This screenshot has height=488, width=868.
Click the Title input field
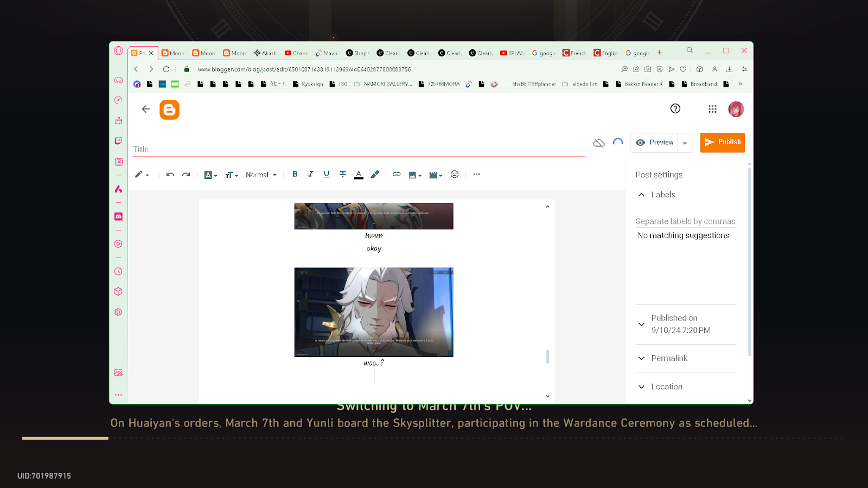pyautogui.click(x=359, y=149)
